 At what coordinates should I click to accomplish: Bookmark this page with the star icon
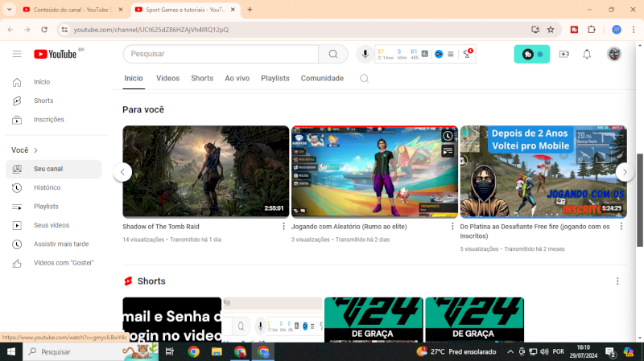click(x=551, y=30)
